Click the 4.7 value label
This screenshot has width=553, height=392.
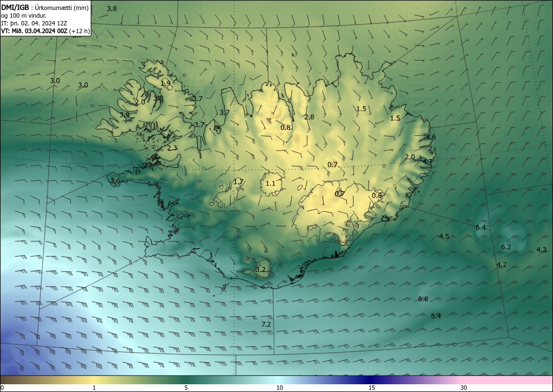427,162
